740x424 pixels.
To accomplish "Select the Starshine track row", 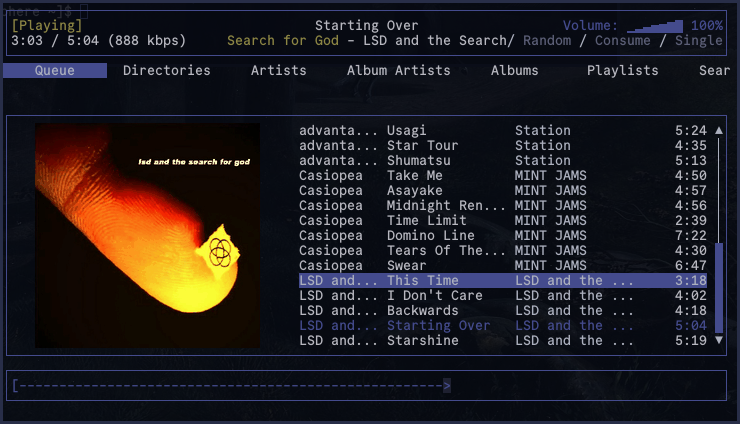I will (x=503, y=340).
